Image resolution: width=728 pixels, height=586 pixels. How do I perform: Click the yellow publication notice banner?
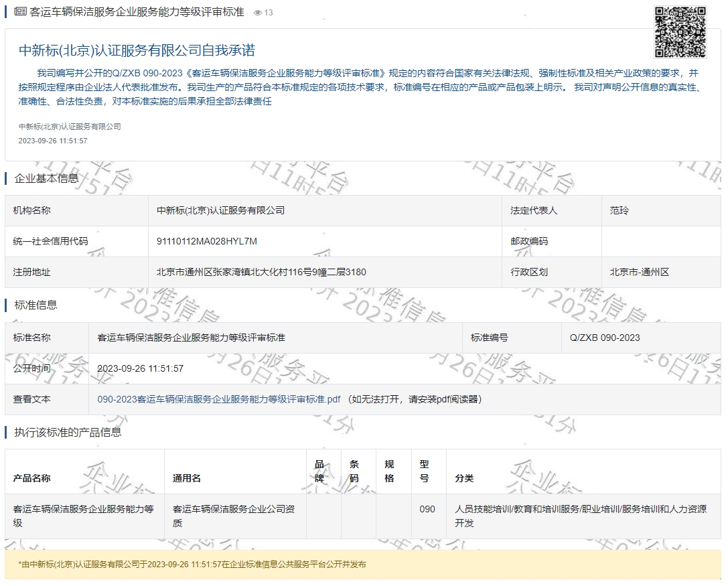pos(363,565)
